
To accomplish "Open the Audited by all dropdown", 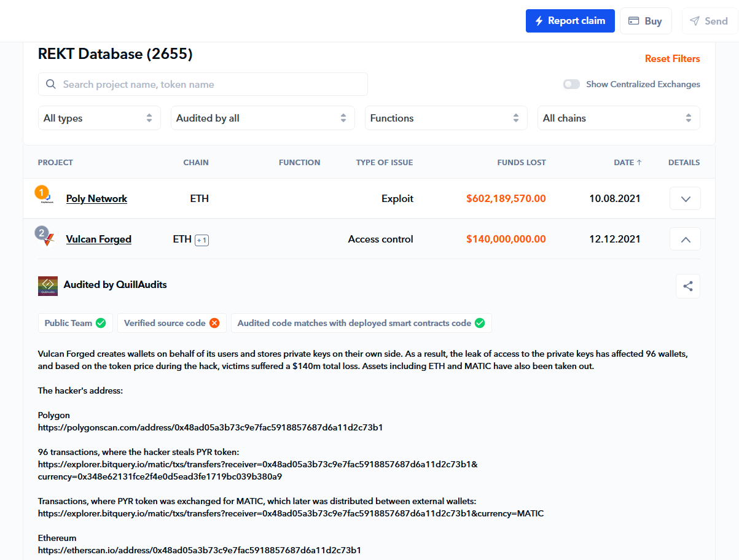I will pos(262,118).
